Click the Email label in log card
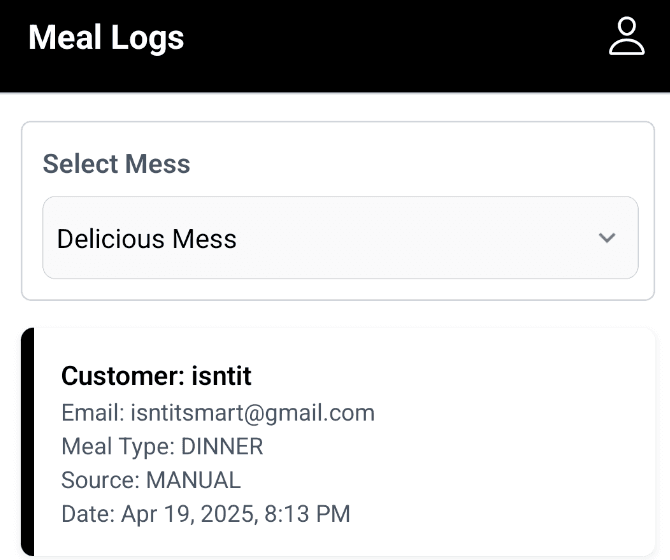This screenshot has height=560, width=670. tap(90, 412)
